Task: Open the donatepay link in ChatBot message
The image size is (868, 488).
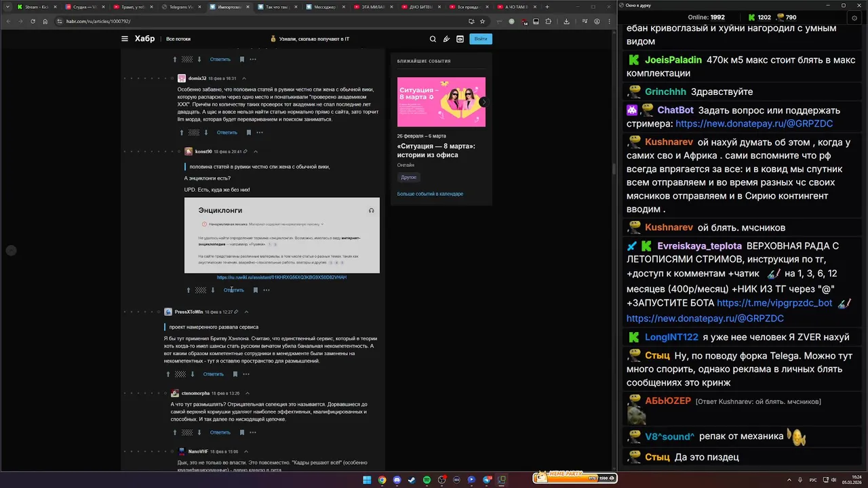Action: click(754, 124)
